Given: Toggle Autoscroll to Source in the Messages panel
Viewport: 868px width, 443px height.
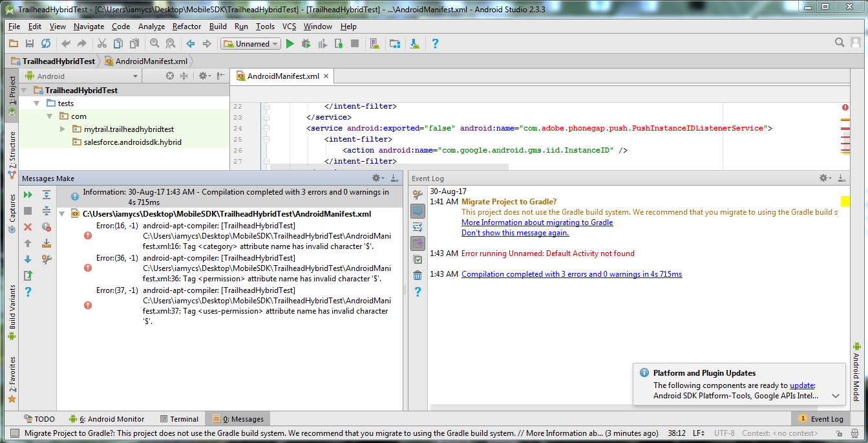Looking at the screenshot, I should click(x=47, y=243).
